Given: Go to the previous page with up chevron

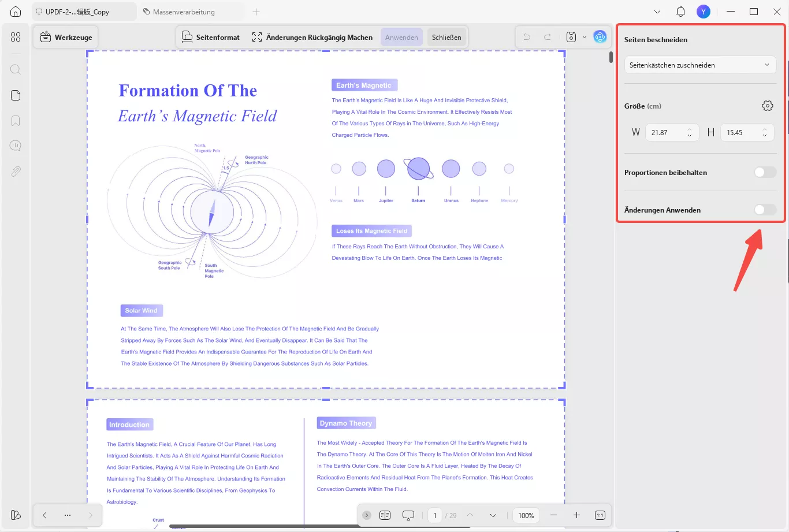Looking at the screenshot, I should click(x=470, y=515).
